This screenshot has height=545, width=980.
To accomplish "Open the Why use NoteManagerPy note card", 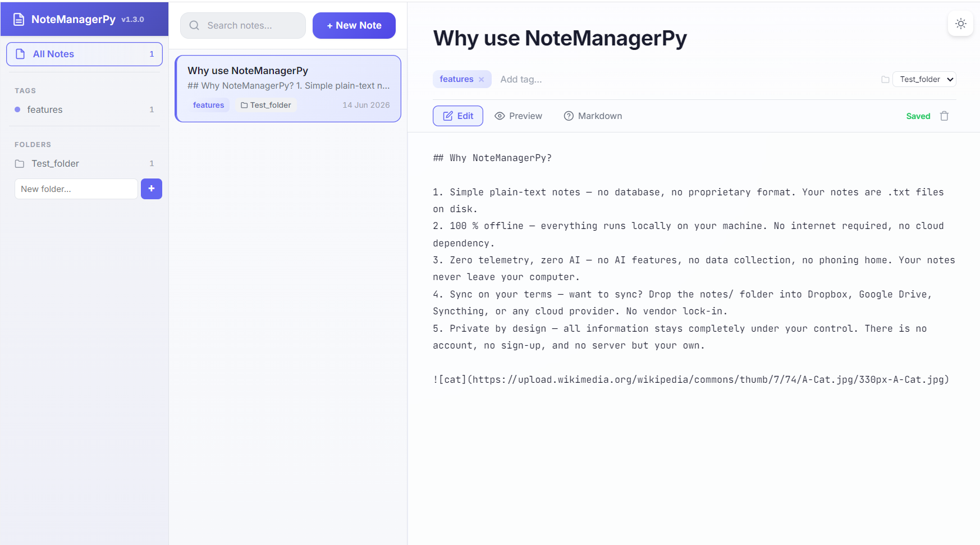I will click(288, 89).
